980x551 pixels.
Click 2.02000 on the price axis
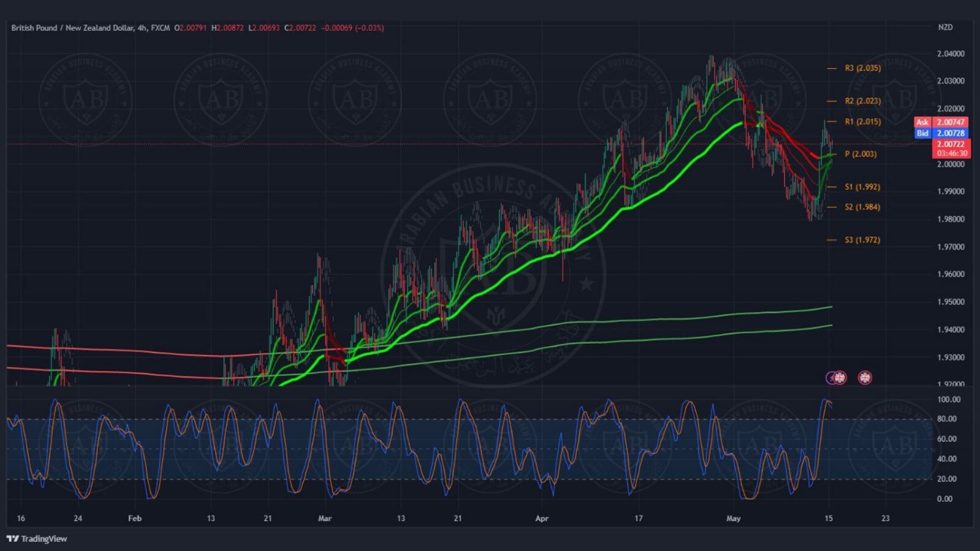pyautogui.click(x=951, y=109)
